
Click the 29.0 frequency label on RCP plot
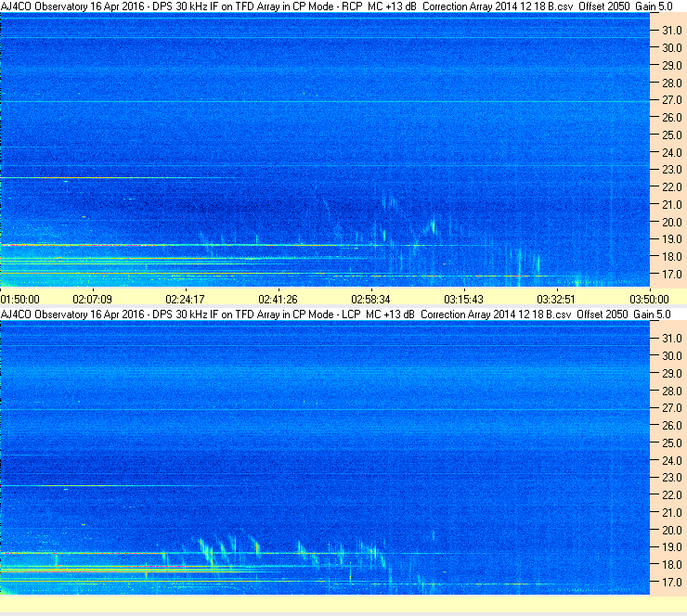point(672,66)
